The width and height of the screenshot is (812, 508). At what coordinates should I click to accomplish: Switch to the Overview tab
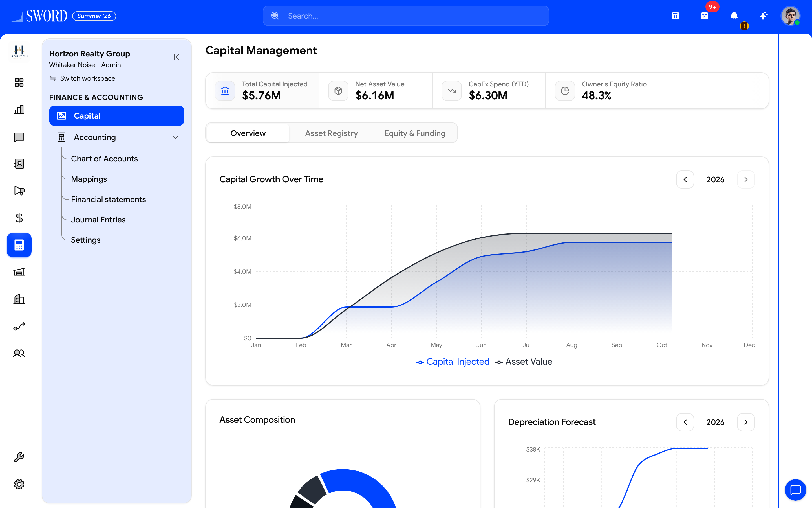(248, 133)
